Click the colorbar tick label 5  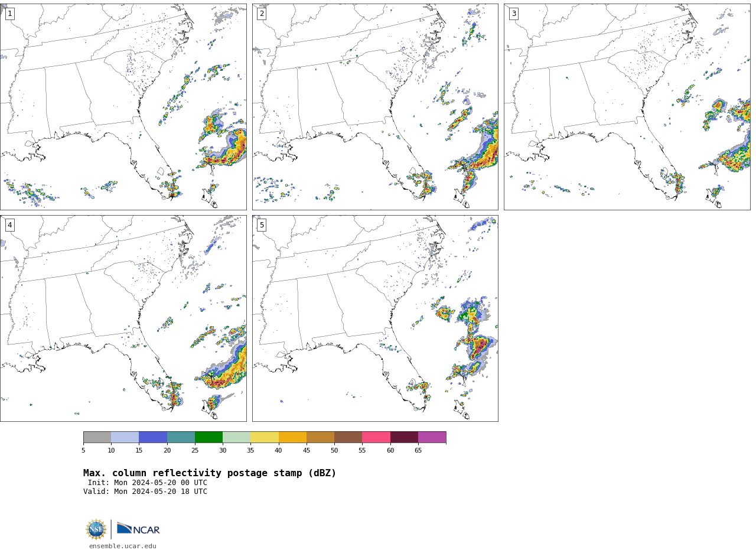(x=83, y=451)
